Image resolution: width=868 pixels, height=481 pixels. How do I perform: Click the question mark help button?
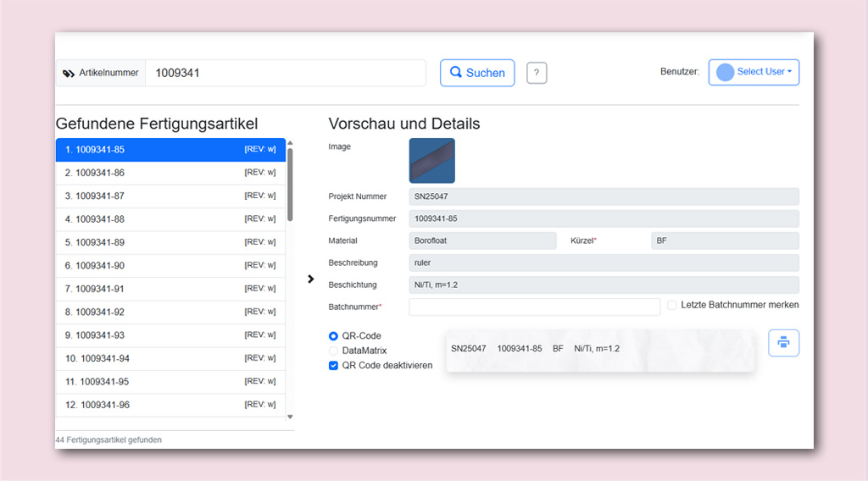(x=537, y=73)
